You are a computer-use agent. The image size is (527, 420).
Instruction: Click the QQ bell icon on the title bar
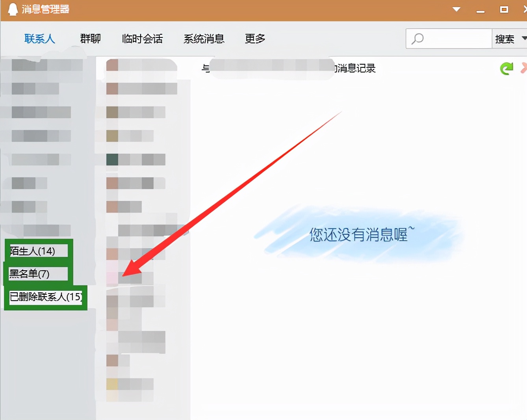[13, 9]
